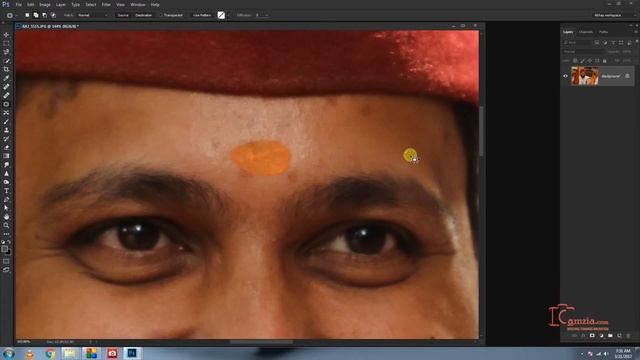This screenshot has width=640, height=360.
Task: Select the Rectangular Marquee tool
Action: pyautogui.click(x=6, y=43)
